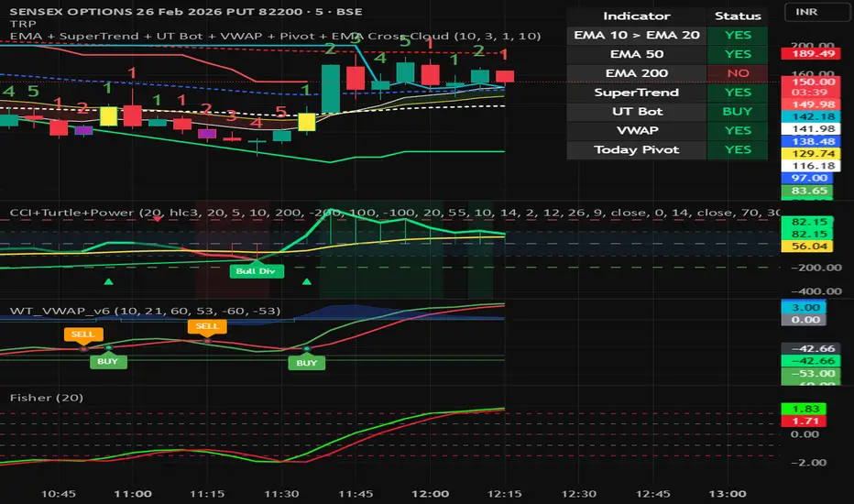This screenshot has width=854, height=504.
Task: Click the BUY label near 11:30
Action: 307,363
